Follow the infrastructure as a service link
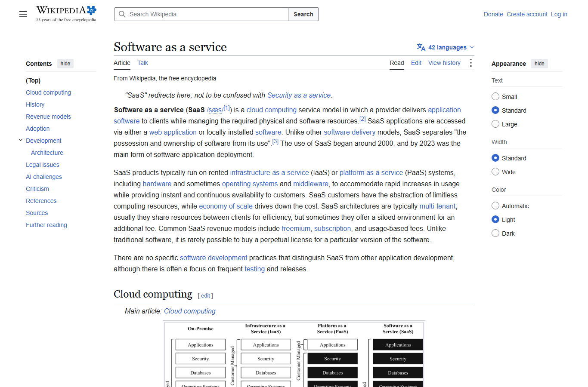Screen dimensions: 588x387 point(269,172)
